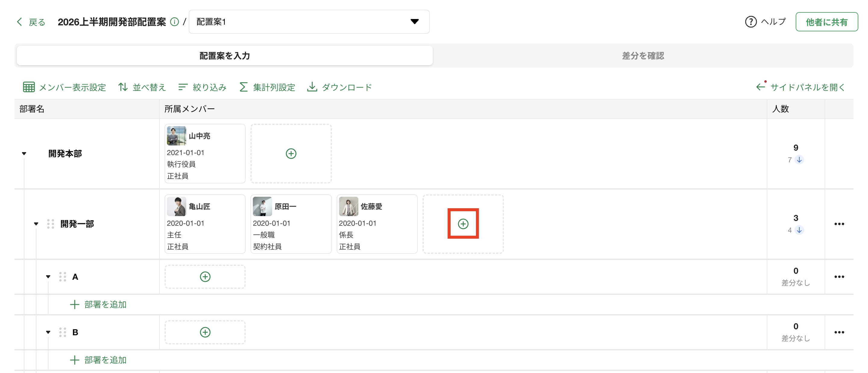Select 佐藤愛 member card
Viewport: 868px width, 373px height.
(376, 224)
